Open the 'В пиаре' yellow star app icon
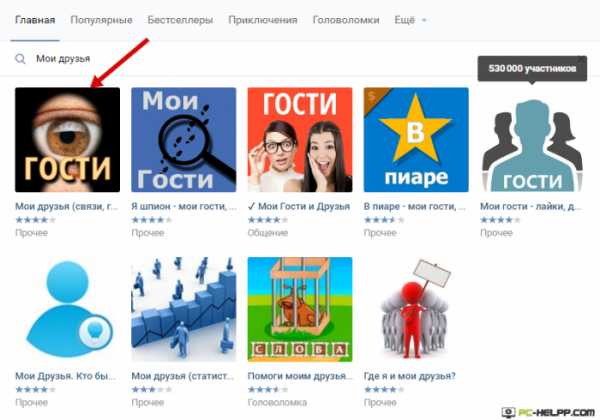600x420 pixels. tap(416, 140)
